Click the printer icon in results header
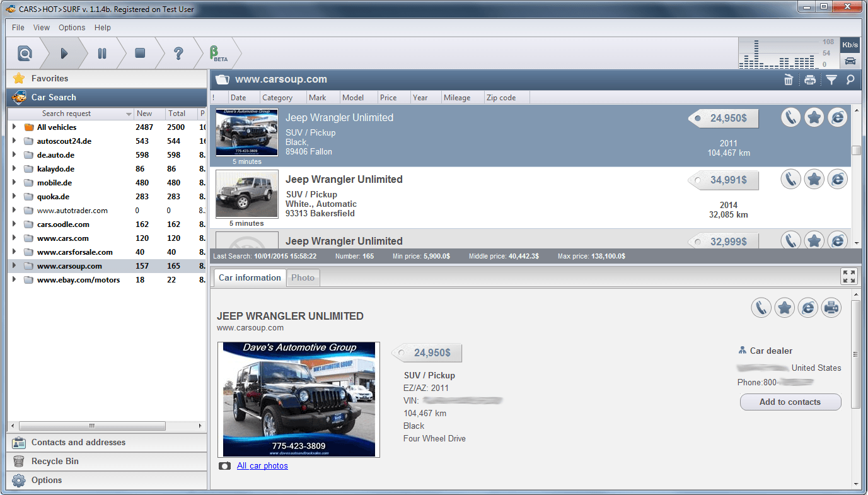 pos(810,79)
